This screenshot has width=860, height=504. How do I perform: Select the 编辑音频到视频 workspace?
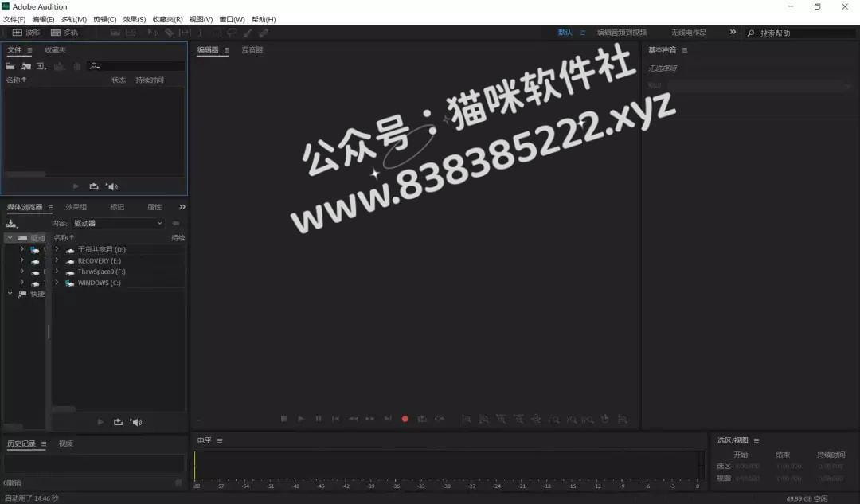click(621, 33)
